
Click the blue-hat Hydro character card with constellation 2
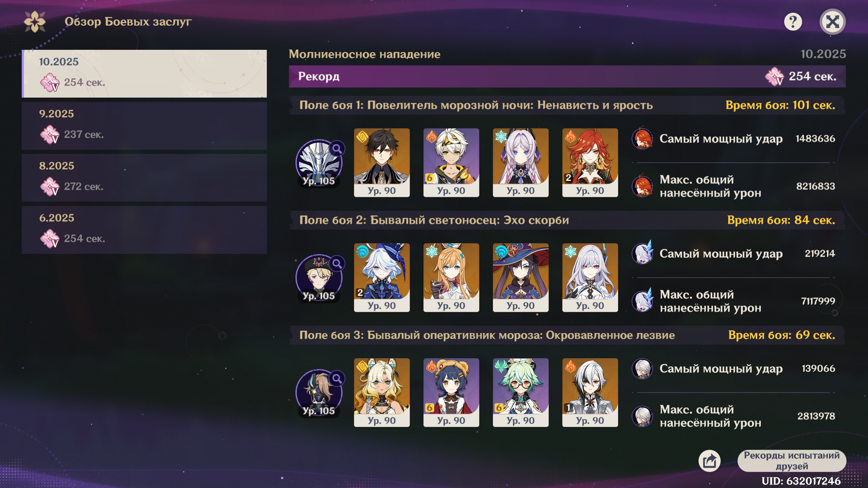click(382, 277)
